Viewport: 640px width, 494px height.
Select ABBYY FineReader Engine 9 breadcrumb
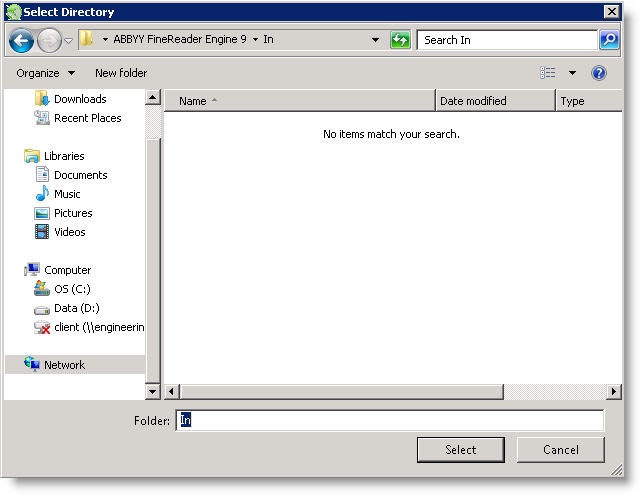click(180, 39)
